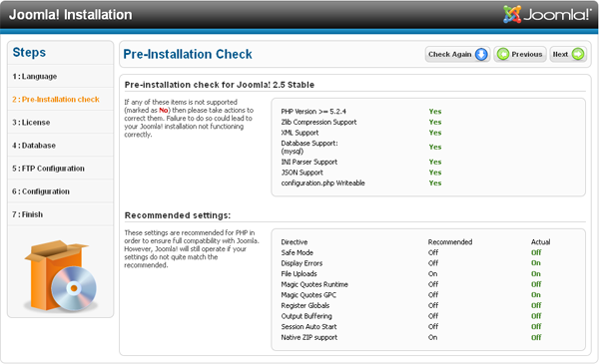Click the 'Directive' column header
The width and height of the screenshot is (599, 364).
tap(295, 242)
